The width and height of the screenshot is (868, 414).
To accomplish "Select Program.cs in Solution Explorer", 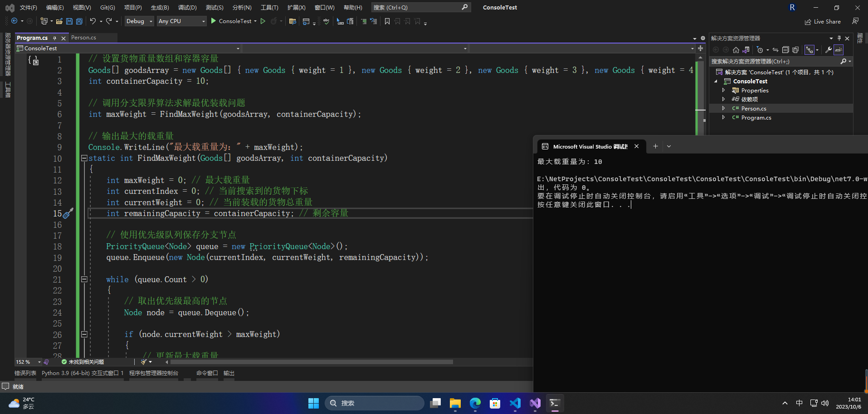I will tap(756, 118).
